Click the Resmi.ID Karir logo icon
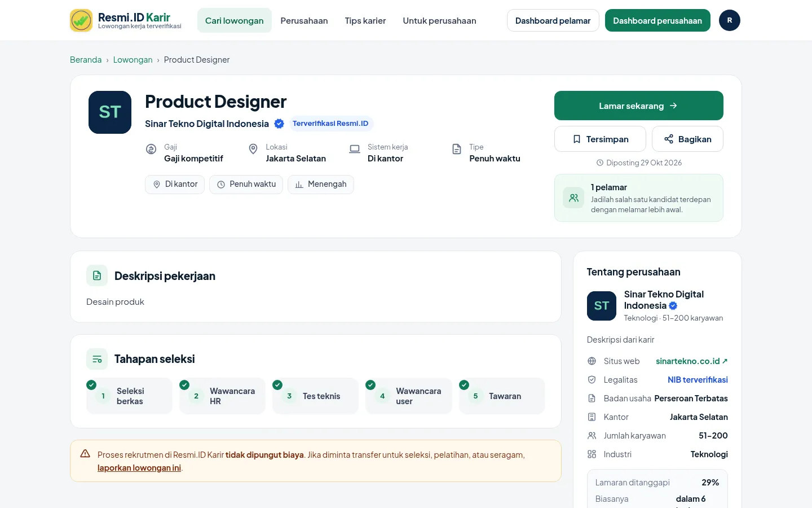This screenshot has width=812, height=508. (81, 20)
